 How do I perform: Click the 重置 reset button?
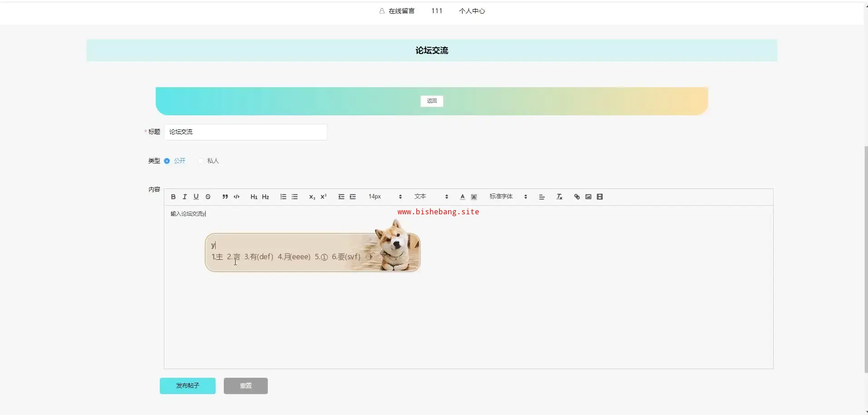tap(246, 385)
